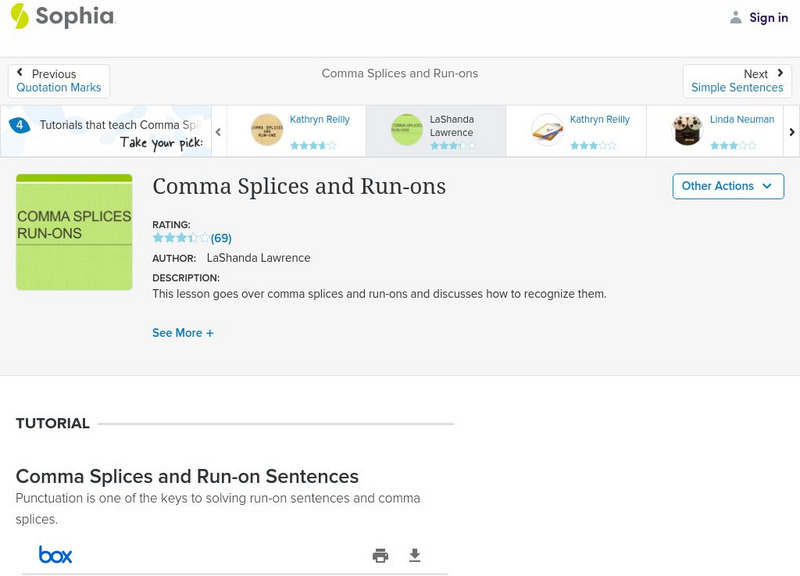Viewport: 800px width, 576px height.
Task: Expand the See More description
Action: point(183,333)
